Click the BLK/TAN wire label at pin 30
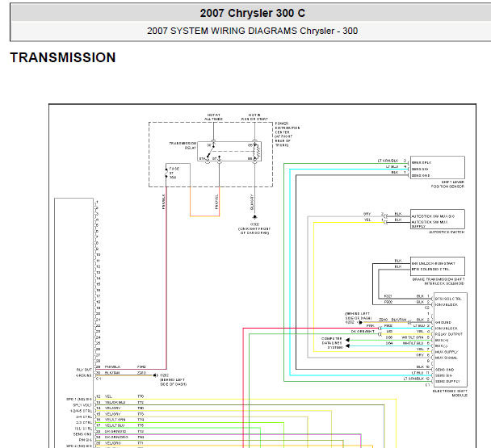 pyautogui.click(x=112, y=373)
